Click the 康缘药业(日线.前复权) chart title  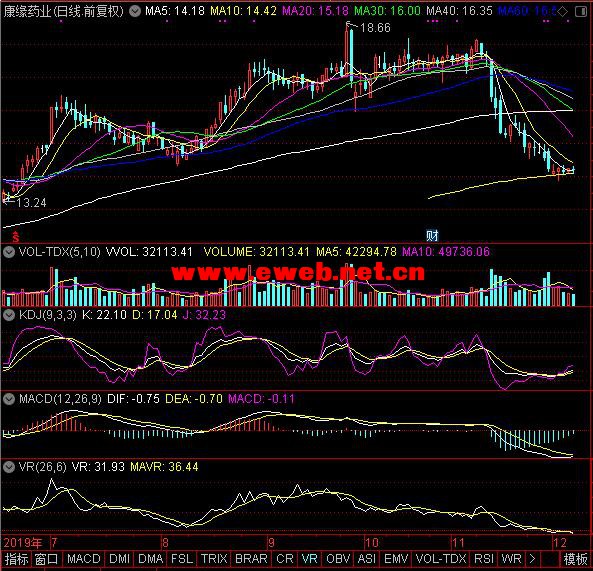[x=63, y=11]
